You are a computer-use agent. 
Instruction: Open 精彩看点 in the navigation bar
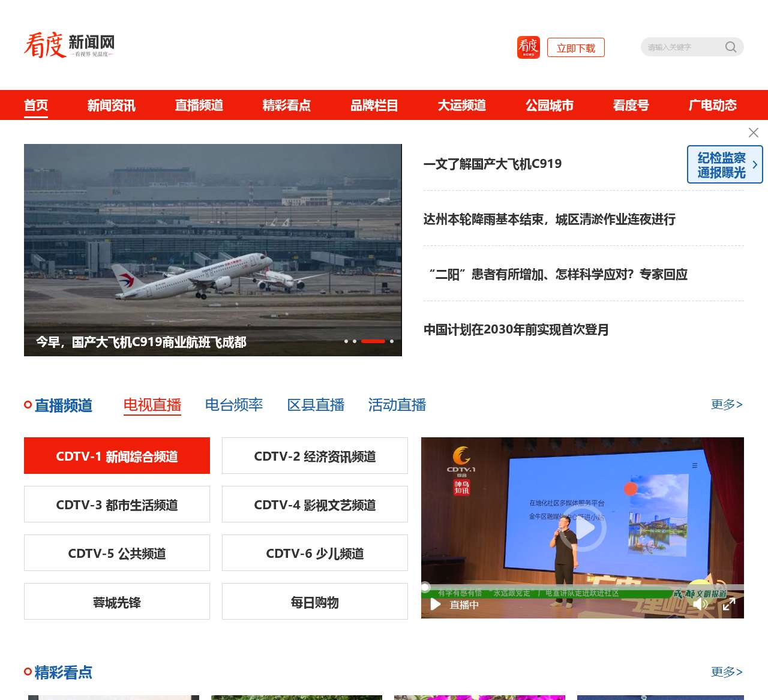tap(287, 106)
